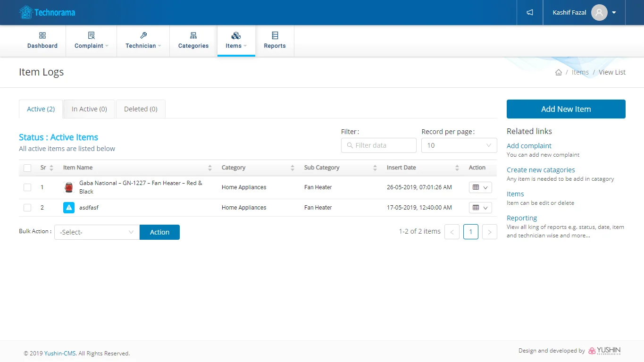Open the Categories navigation icon
The image size is (644, 362).
click(193, 36)
